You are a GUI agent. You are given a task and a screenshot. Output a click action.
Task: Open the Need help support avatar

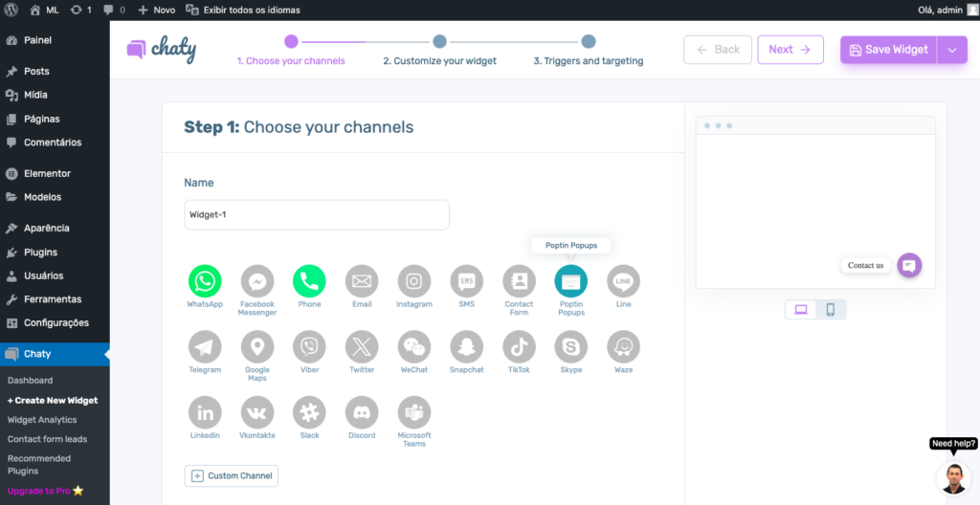tap(954, 478)
